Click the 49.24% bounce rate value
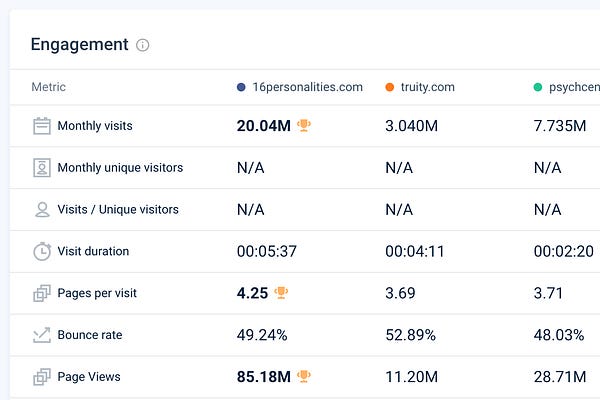Image resolution: width=600 pixels, height=400 pixels. click(x=262, y=335)
